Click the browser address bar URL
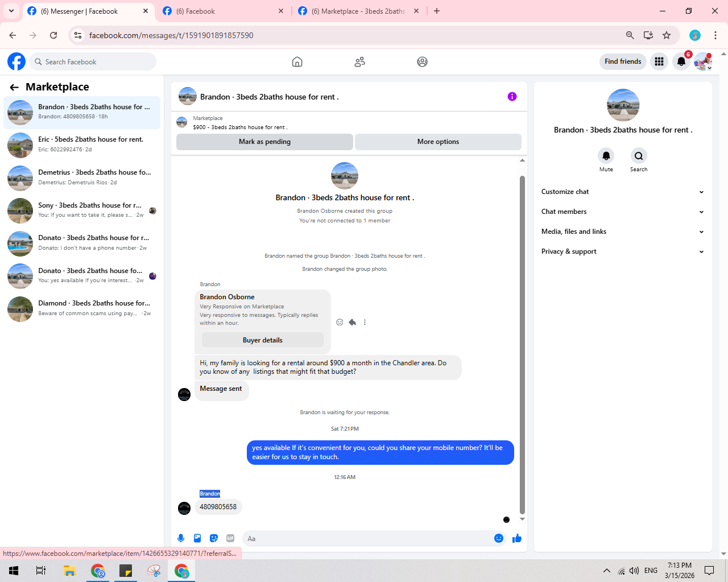This screenshot has height=582, width=728. pos(171,35)
